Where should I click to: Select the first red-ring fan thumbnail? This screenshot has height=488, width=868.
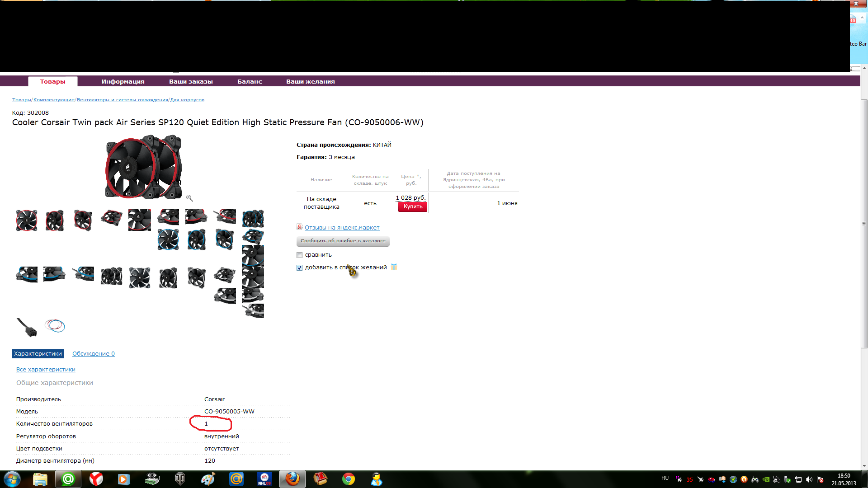pos(27,221)
